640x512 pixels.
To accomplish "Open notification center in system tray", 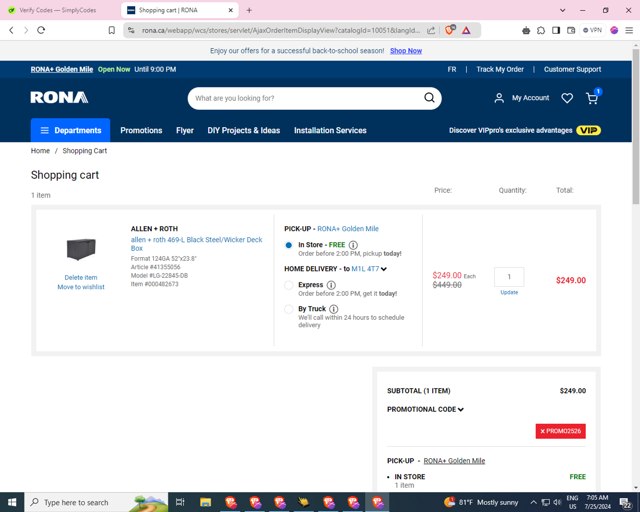I will [625, 503].
